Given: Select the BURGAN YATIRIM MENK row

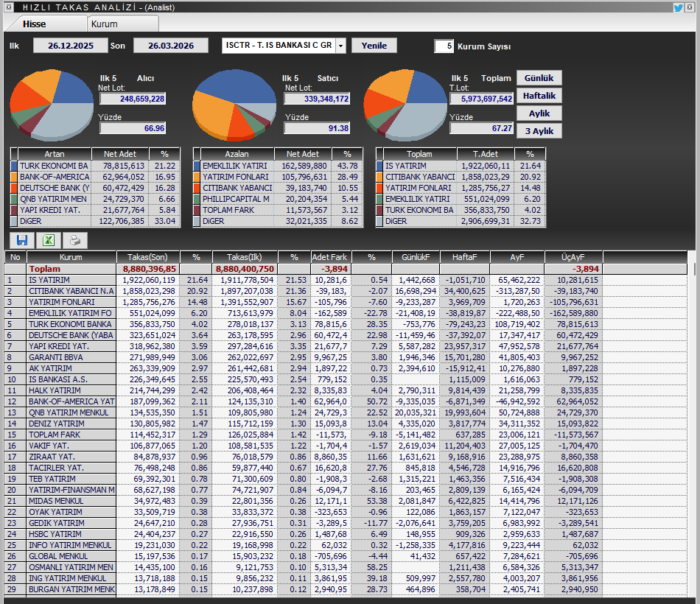Looking at the screenshot, I should point(346,589).
